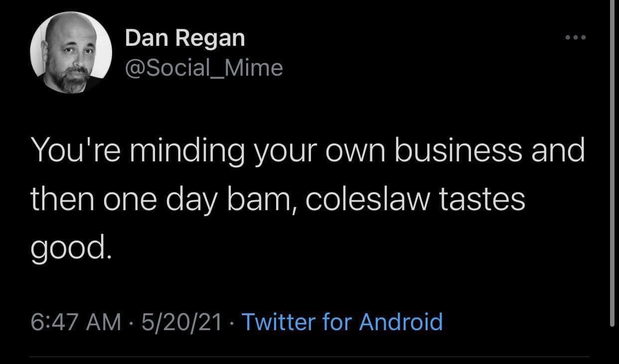The width and height of the screenshot is (619, 364).
Task: Click the word "and" ending the first line
Action: click(553, 151)
